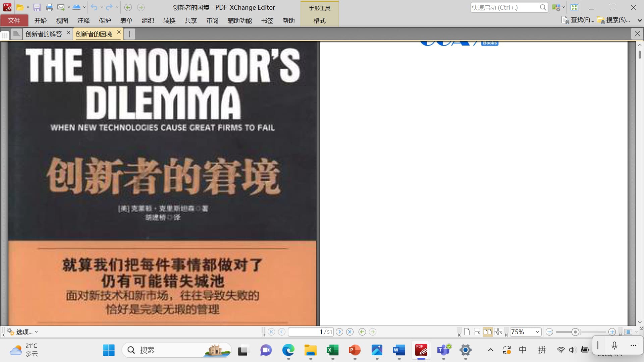Click the red 文件 button
Screen dimensions: 644x362
14,21
